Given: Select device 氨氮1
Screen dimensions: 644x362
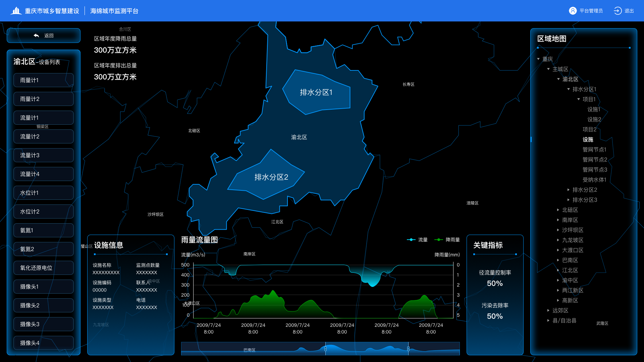Looking at the screenshot, I should coord(44,230).
